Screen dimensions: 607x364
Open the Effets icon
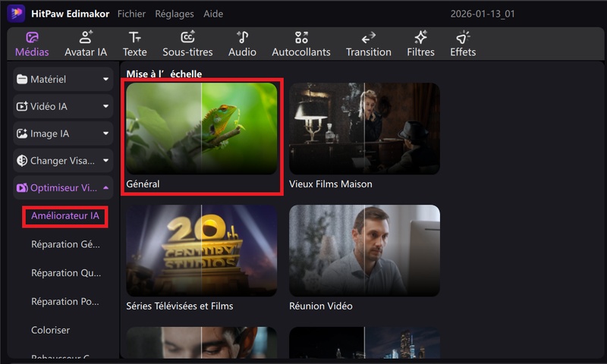tap(463, 37)
